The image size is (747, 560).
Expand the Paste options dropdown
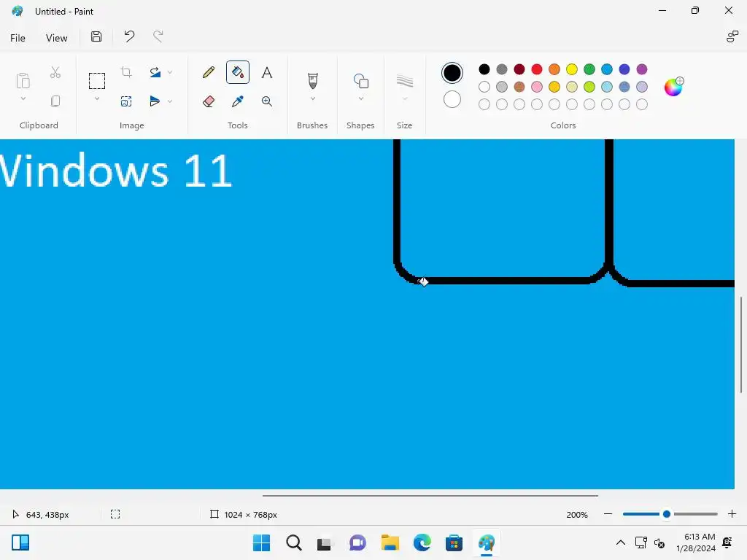coord(23,98)
